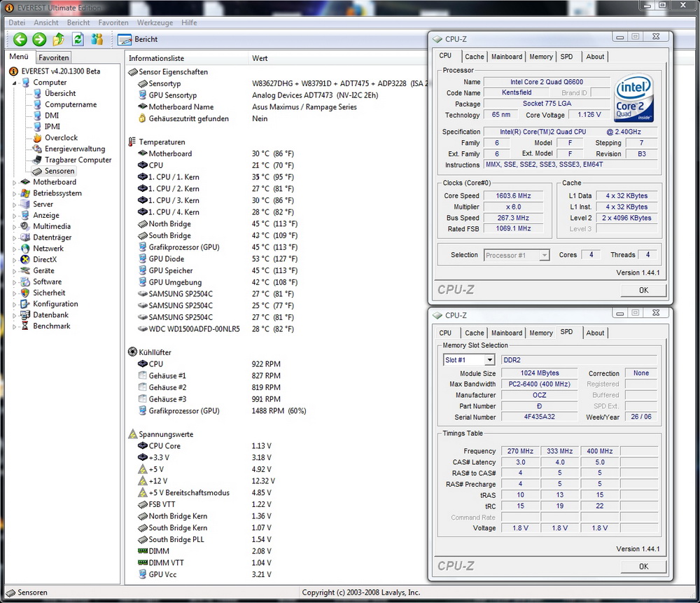Click the Kühllüfter fan icon
Viewport: 700px width, 603px height.
click(x=132, y=352)
